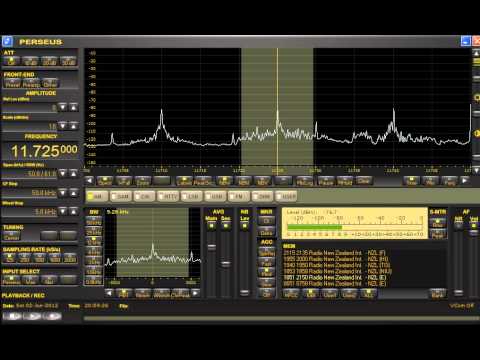Screen dimensions: 480x360
Task: Toggle the Preamp front-end button
Action: tap(31, 83)
